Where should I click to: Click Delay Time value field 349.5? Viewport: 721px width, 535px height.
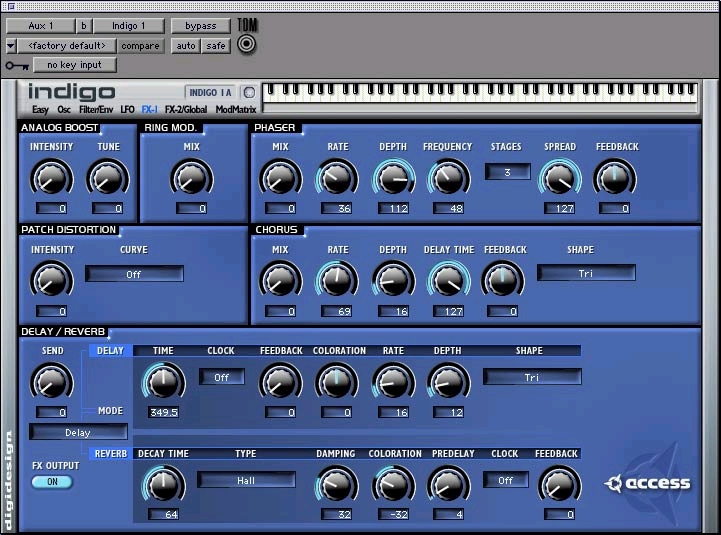pos(164,412)
